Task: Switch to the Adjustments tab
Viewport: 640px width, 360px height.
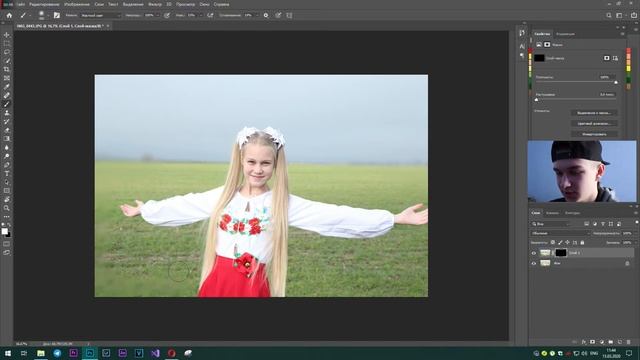Action: [565, 34]
